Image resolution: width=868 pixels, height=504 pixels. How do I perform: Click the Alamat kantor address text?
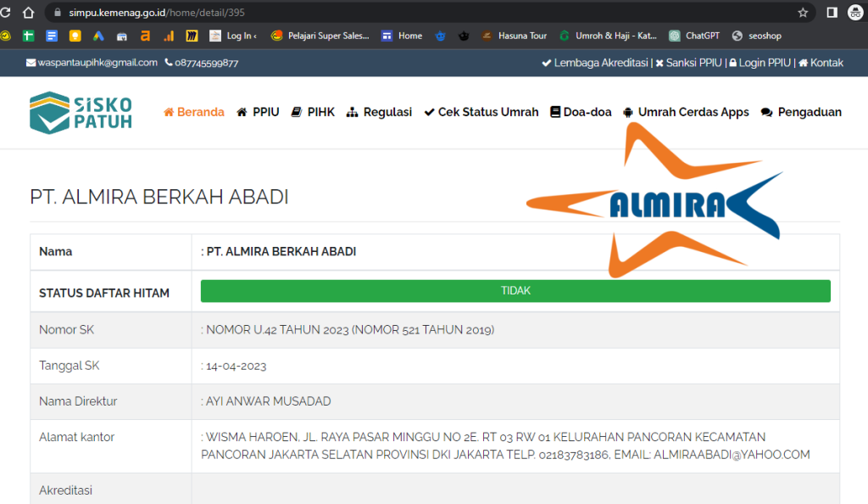(x=505, y=445)
